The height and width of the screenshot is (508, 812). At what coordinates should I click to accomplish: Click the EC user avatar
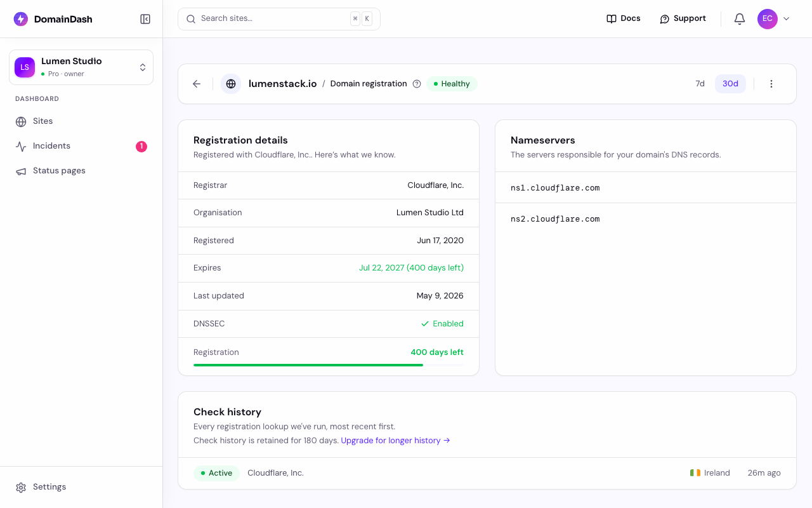(768, 19)
